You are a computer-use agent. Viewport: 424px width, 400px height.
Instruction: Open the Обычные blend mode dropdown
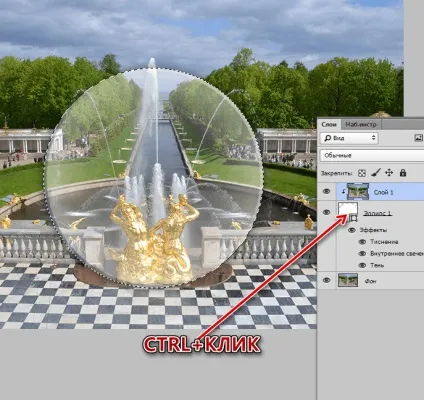(x=372, y=155)
